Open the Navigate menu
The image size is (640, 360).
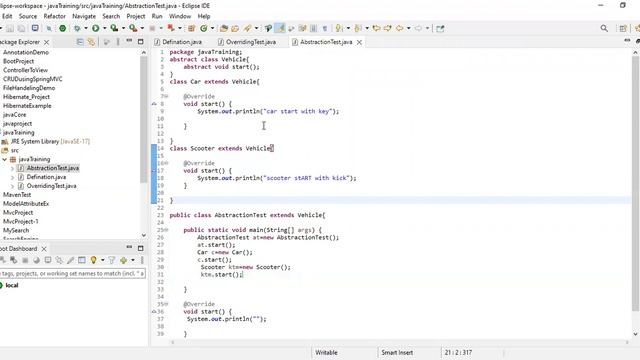tap(84, 16)
